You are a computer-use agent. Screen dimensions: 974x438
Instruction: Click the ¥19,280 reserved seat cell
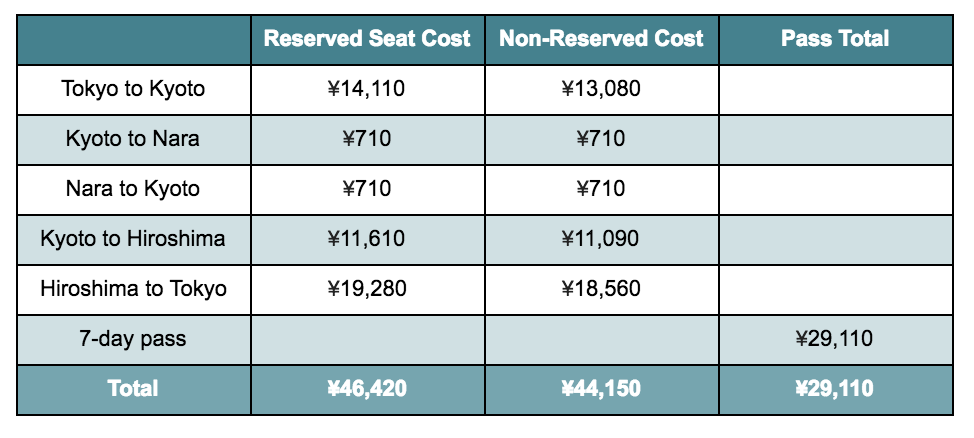click(x=368, y=290)
